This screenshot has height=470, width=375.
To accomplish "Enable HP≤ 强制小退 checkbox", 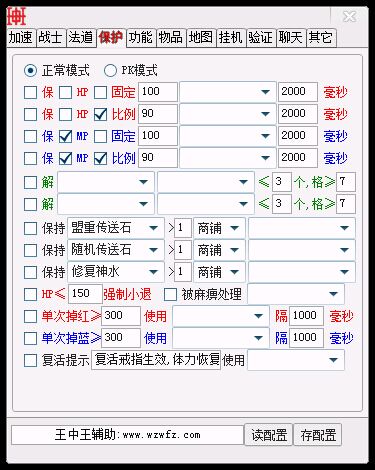I will point(30,294).
